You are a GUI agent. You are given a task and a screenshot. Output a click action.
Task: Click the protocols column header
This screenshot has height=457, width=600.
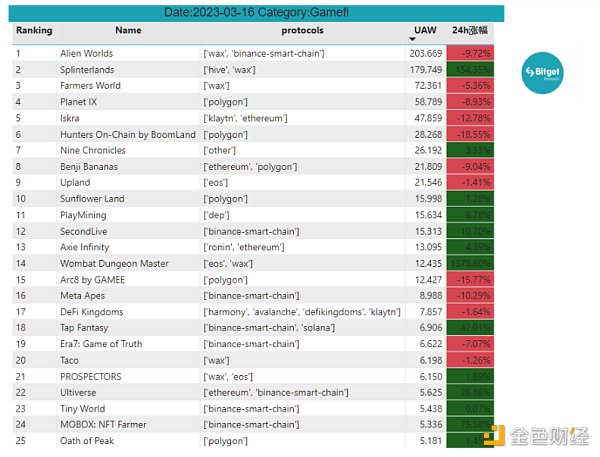click(302, 31)
